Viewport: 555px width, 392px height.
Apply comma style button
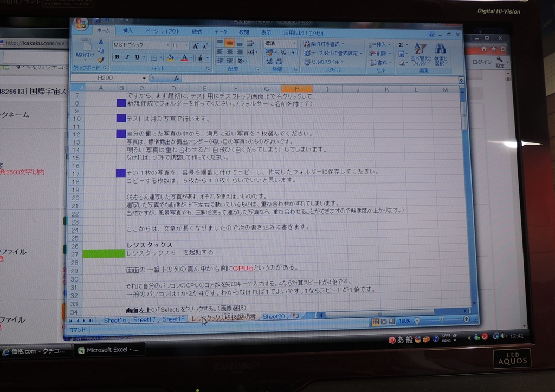click(x=293, y=53)
